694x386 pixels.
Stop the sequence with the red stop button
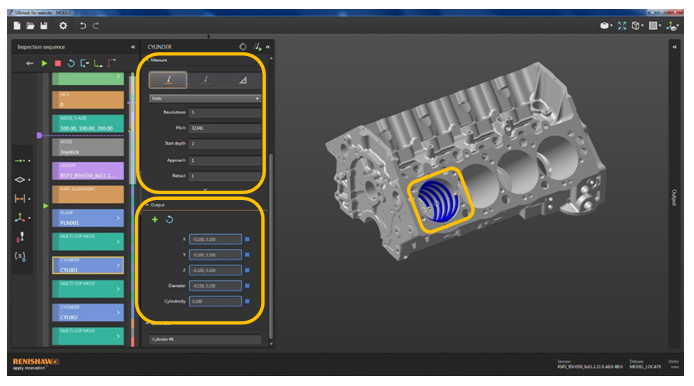tap(58, 63)
